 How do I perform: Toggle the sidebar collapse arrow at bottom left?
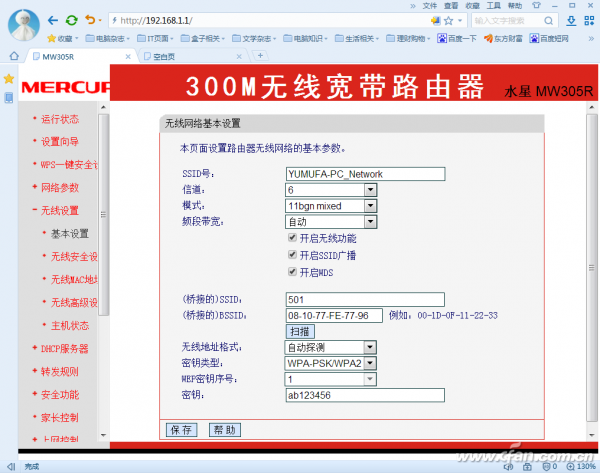click(x=11, y=466)
